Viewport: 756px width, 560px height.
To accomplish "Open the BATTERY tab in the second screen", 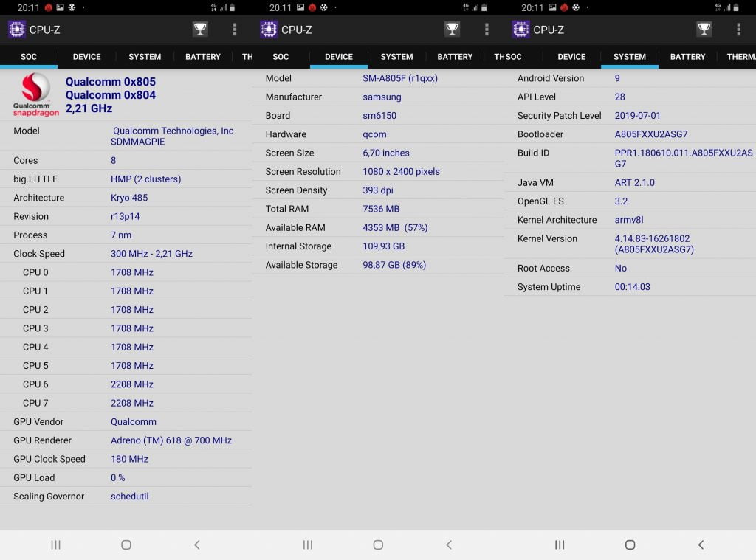I will pos(455,56).
